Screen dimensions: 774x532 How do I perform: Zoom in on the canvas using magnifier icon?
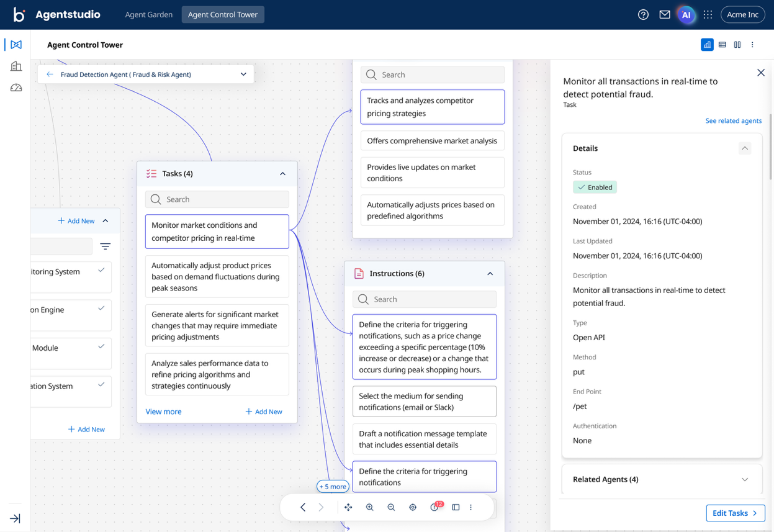point(370,507)
